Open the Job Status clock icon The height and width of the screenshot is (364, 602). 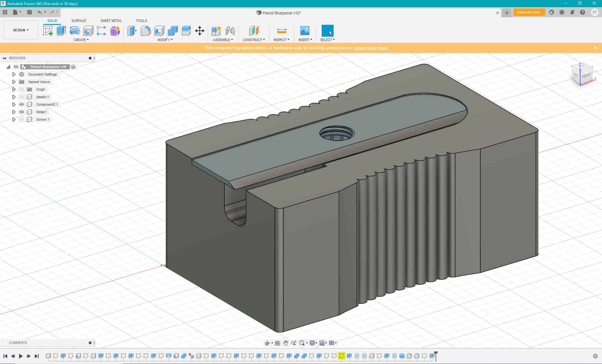[562, 12]
